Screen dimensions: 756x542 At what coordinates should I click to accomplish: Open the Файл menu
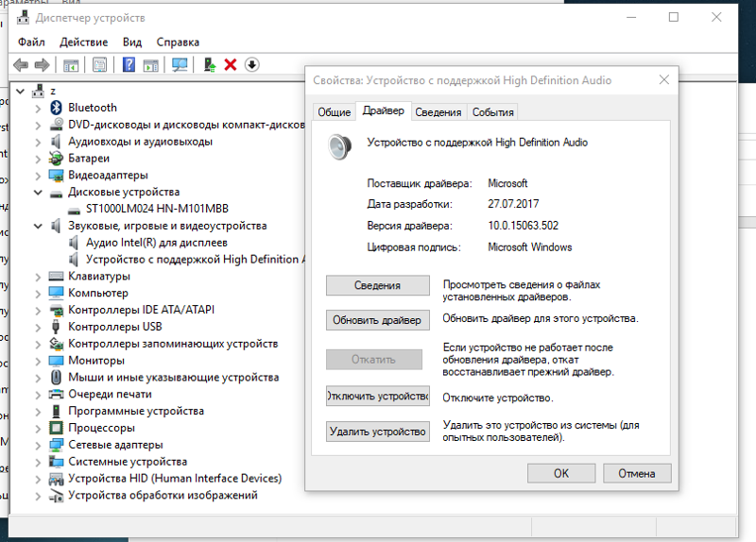[x=31, y=42]
